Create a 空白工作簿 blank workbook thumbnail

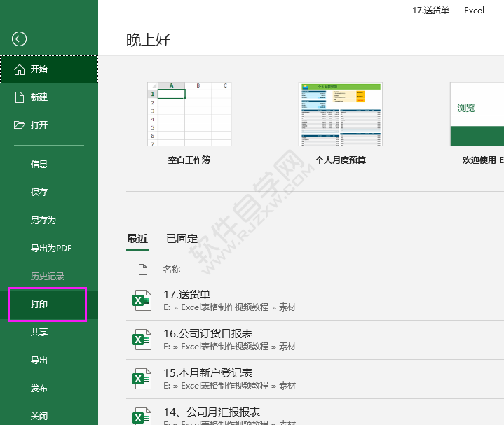tap(189, 114)
